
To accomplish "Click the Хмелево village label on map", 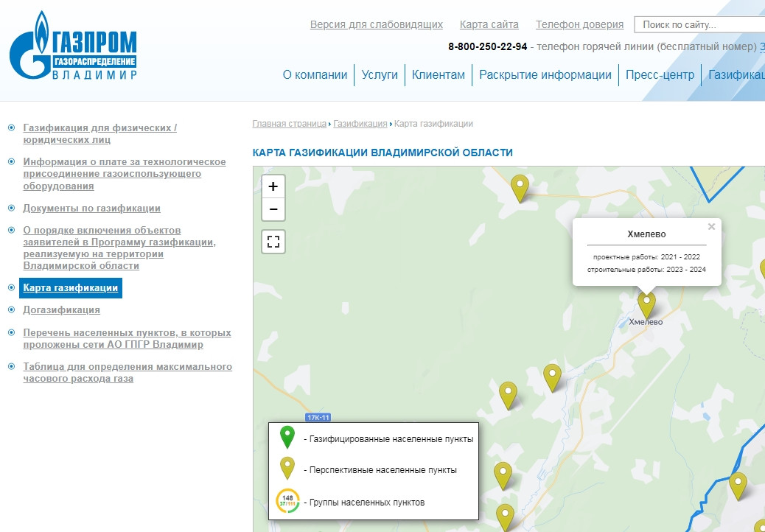I will coord(646,322).
